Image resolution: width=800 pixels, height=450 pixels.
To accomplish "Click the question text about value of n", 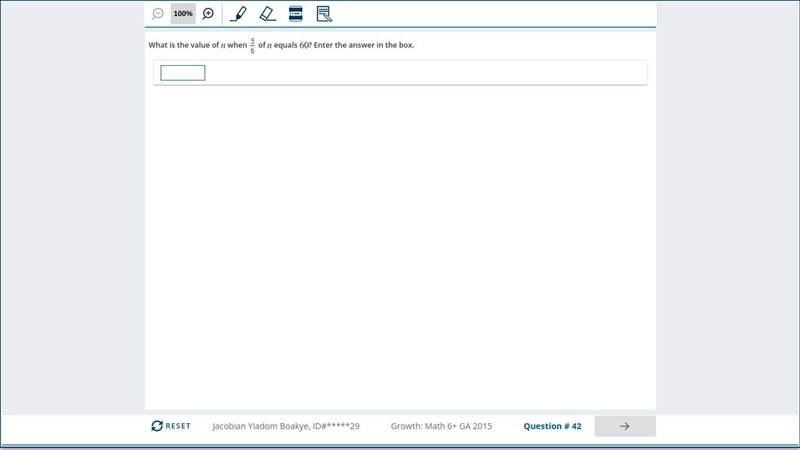I will click(x=281, y=45).
